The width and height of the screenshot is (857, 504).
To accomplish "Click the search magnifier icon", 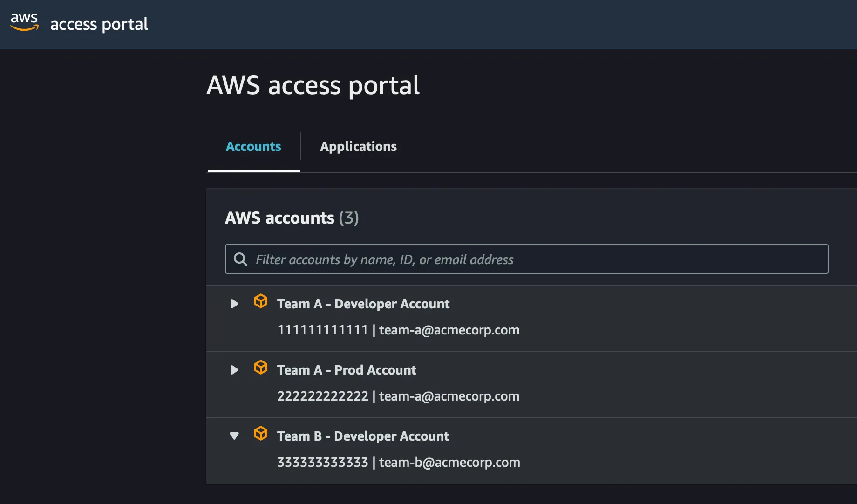I will pyautogui.click(x=240, y=259).
